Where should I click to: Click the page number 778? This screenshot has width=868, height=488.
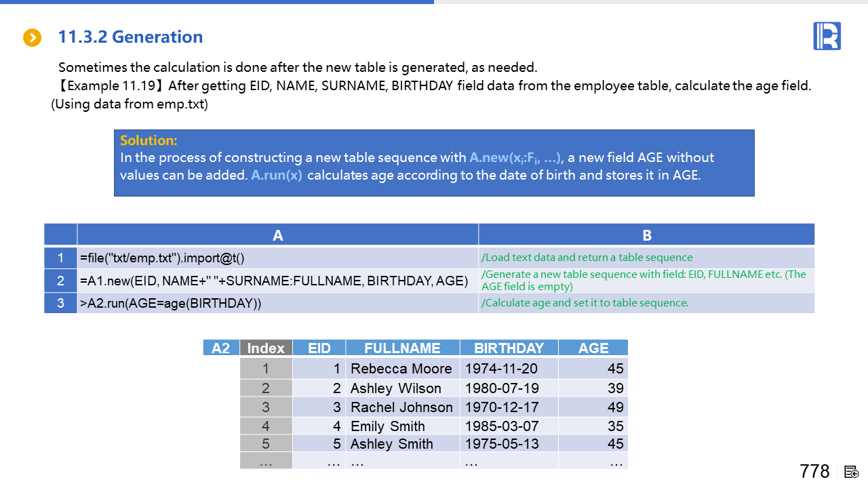pos(814,472)
